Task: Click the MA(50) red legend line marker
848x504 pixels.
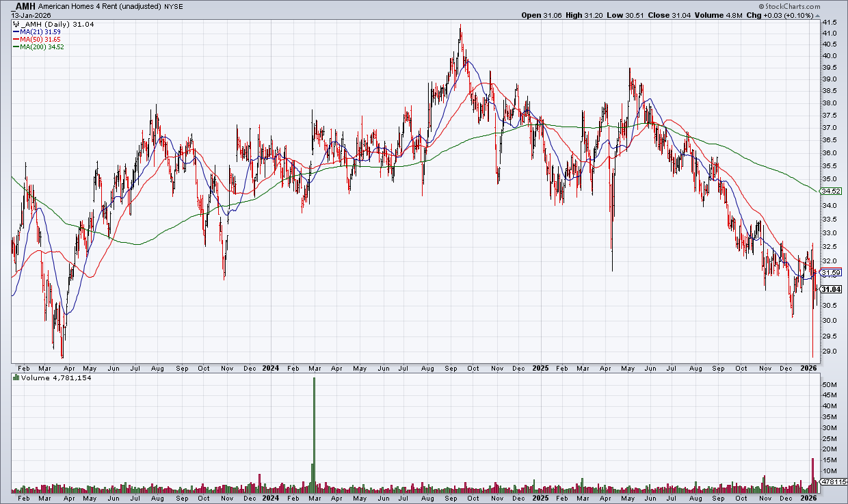Action: [16, 39]
